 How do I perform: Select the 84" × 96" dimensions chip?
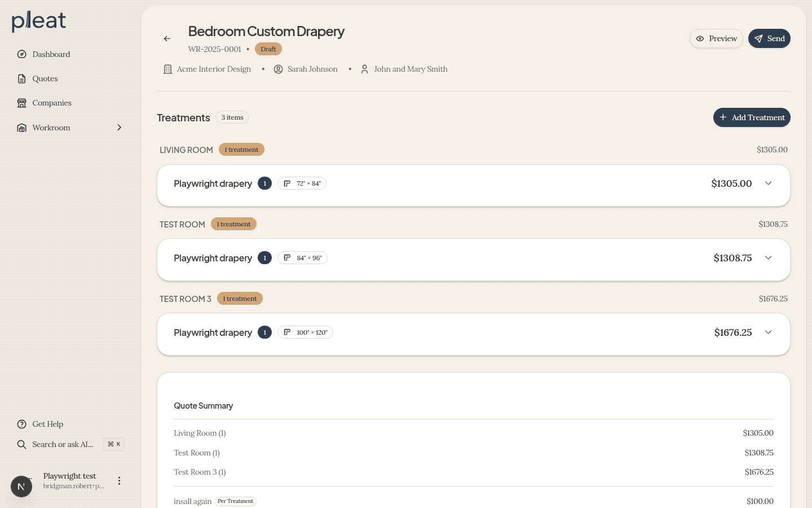(x=302, y=258)
